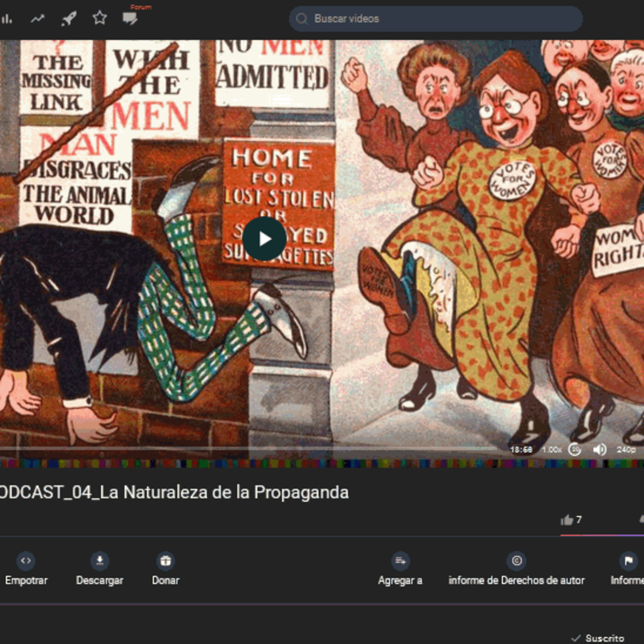Click the like count 7

(579, 520)
